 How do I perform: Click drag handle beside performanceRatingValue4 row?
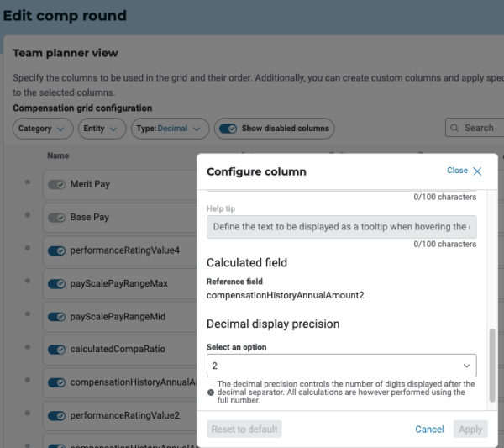tap(28, 250)
